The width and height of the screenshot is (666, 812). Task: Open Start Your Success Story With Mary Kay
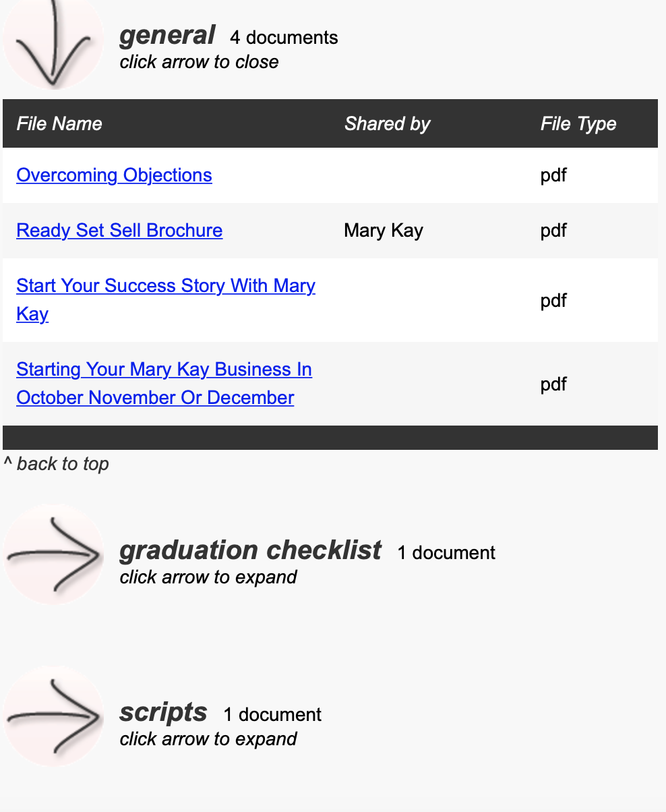coord(165,286)
